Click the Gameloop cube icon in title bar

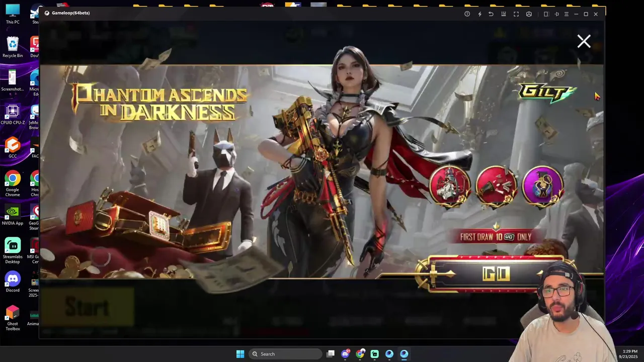coord(529,14)
